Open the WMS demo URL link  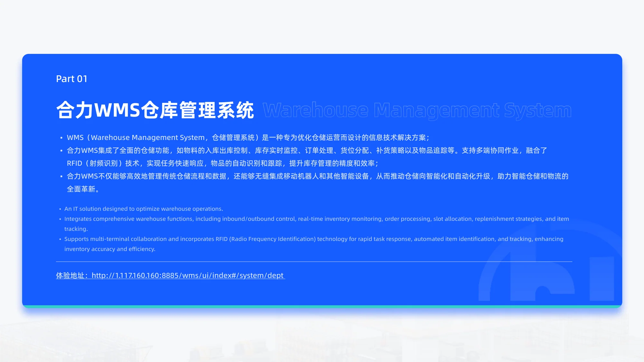click(170, 275)
